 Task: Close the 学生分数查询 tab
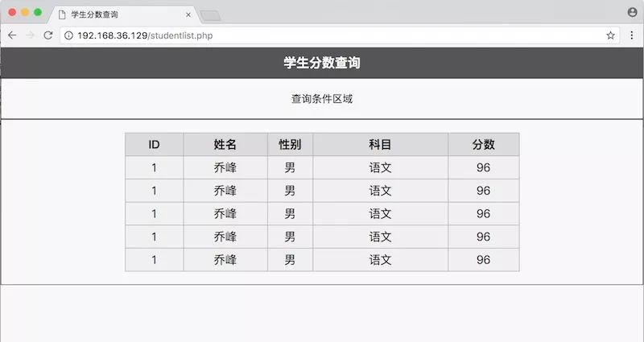[x=188, y=14]
